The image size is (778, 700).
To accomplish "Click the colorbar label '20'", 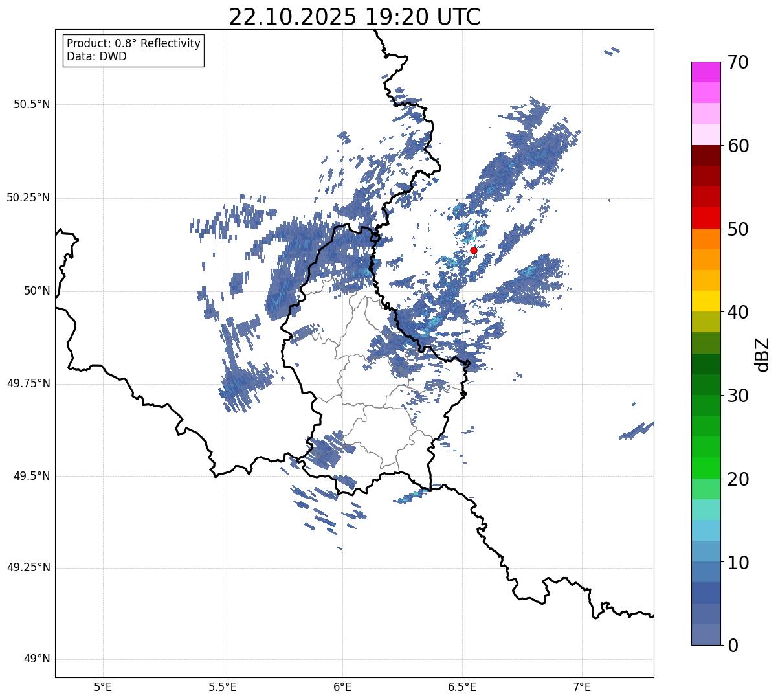I will [738, 479].
